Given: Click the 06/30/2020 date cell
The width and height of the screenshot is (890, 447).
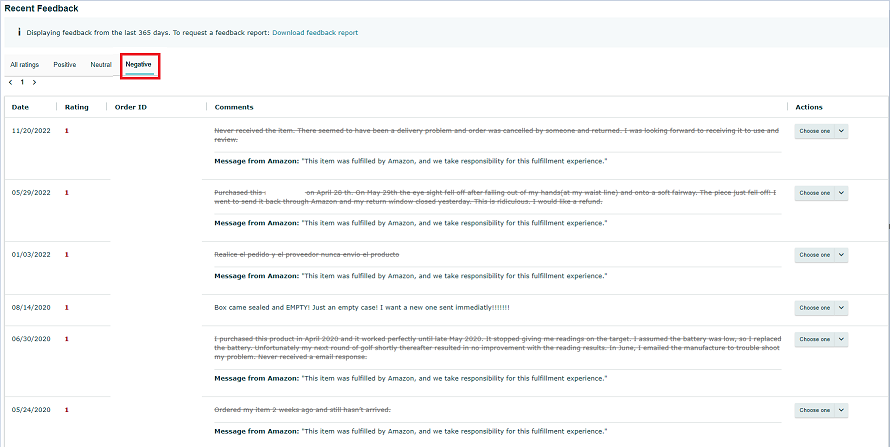Looking at the screenshot, I should [31, 339].
